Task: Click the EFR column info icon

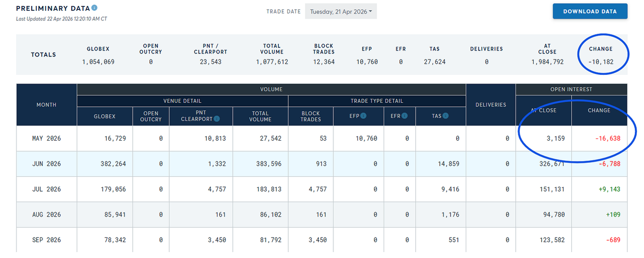Action: (x=405, y=116)
